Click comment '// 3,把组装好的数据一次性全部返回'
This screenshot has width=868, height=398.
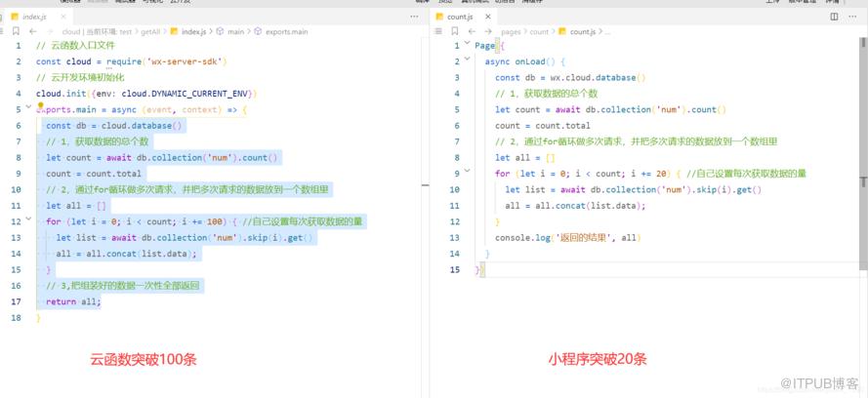tap(123, 286)
